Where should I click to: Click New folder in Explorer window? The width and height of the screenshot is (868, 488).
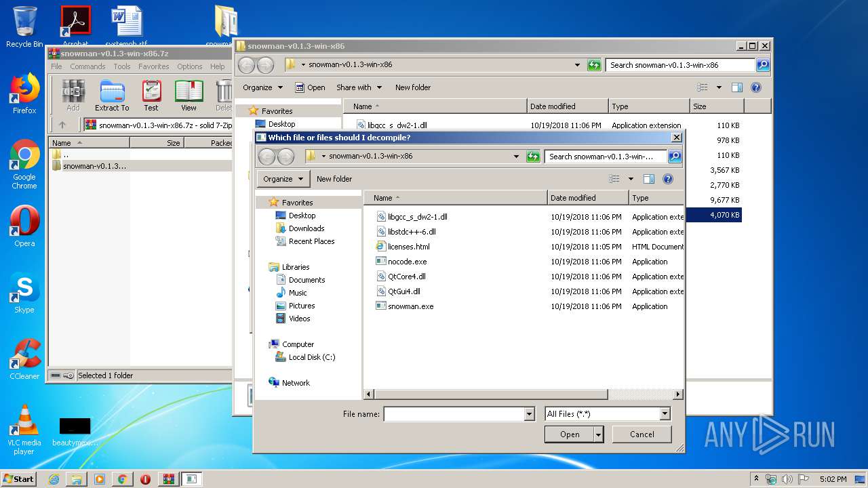click(413, 87)
